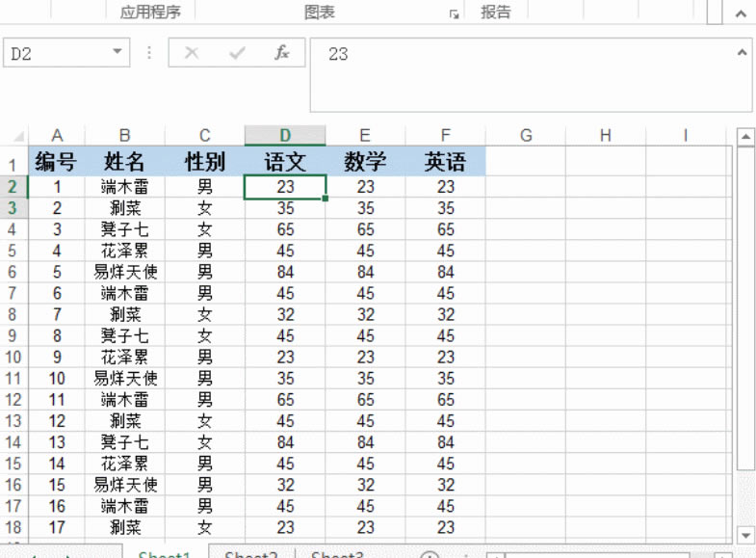756x558 pixels.
Task: Select 花泽累 name in row 5
Action: coord(125,251)
